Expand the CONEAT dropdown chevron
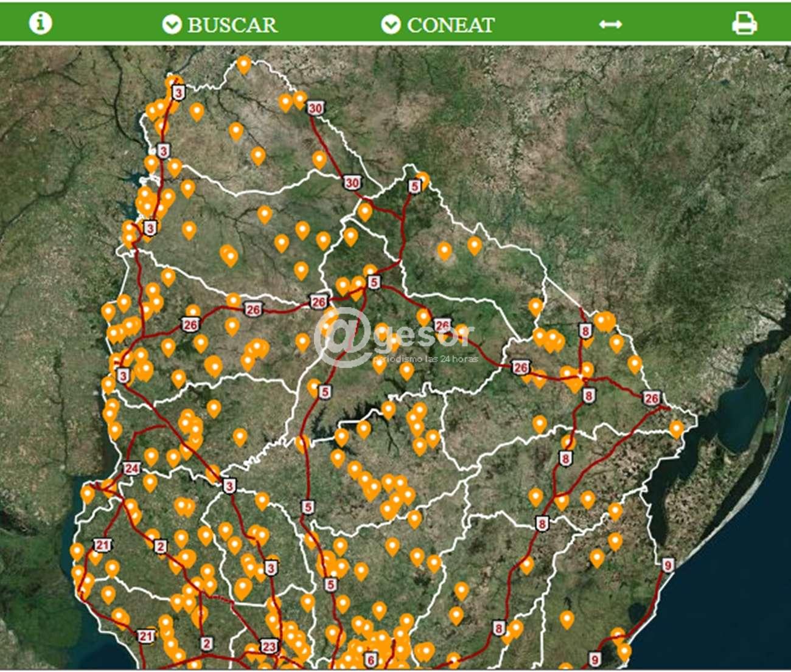 tap(391, 24)
